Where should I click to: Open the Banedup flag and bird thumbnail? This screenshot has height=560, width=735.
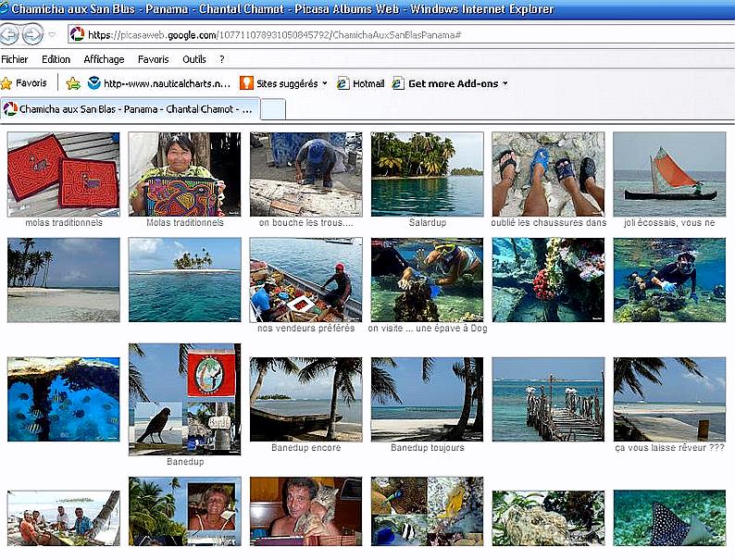(x=184, y=399)
